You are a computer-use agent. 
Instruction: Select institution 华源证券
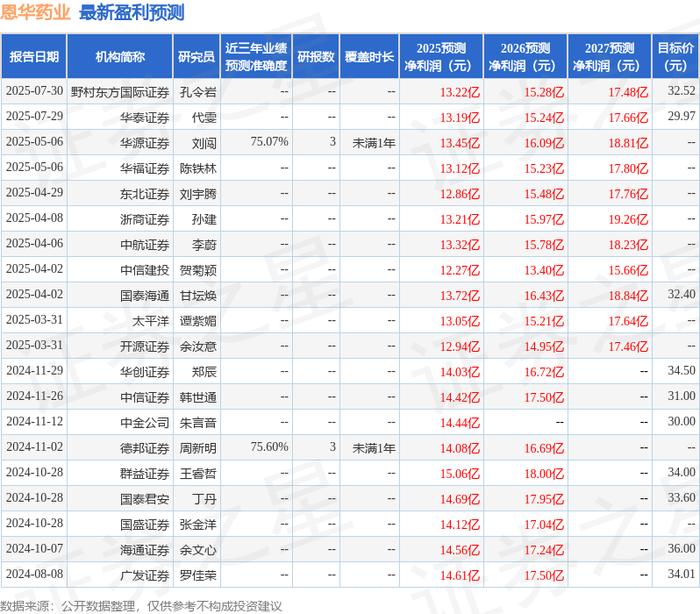tap(145, 143)
